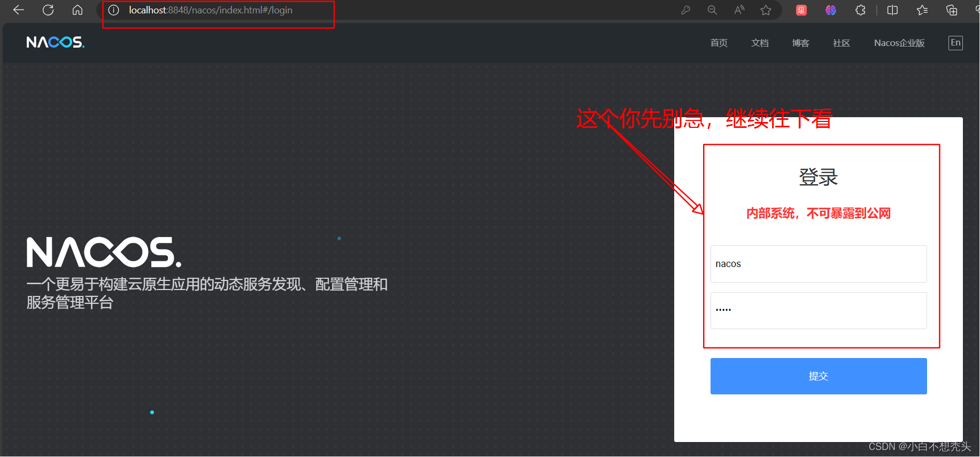Open the saved passwords key icon

(685, 10)
